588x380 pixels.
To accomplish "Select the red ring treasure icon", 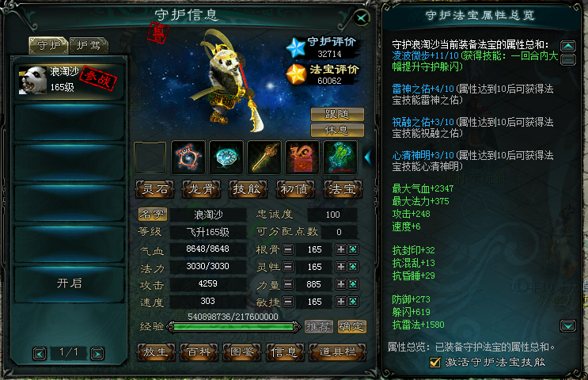I will coord(188,158).
